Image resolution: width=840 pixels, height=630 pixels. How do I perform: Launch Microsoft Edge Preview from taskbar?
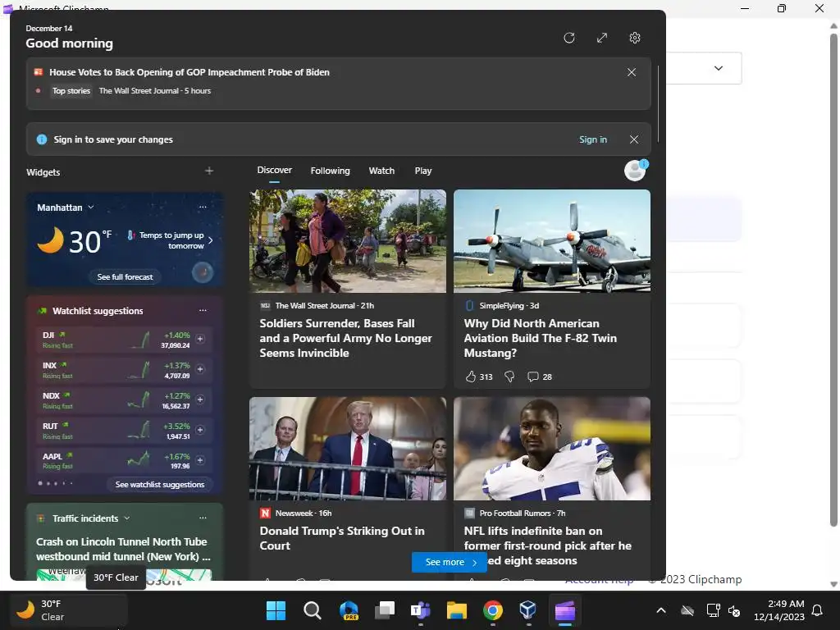click(349, 610)
